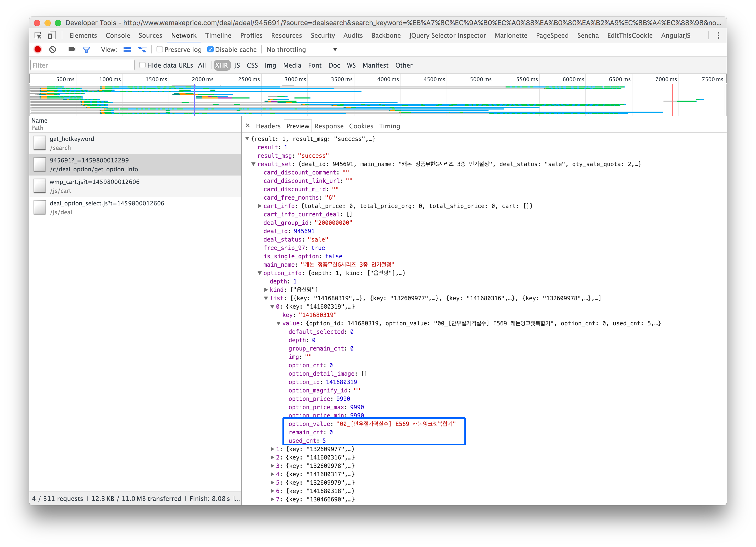
Task: Expand the cart_info object node
Action: click(x=260, y=206)
